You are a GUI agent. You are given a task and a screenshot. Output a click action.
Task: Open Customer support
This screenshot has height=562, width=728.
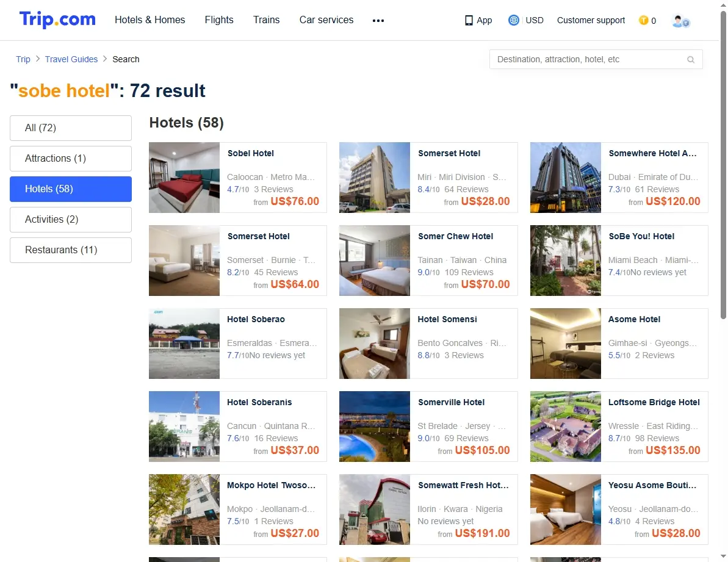(x=591, y=20)
